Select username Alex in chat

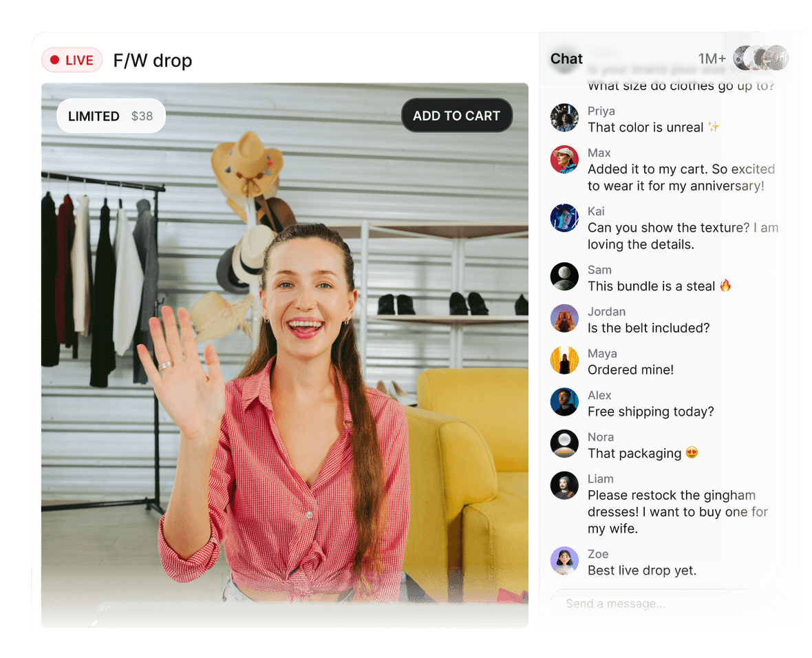(599, 395)
